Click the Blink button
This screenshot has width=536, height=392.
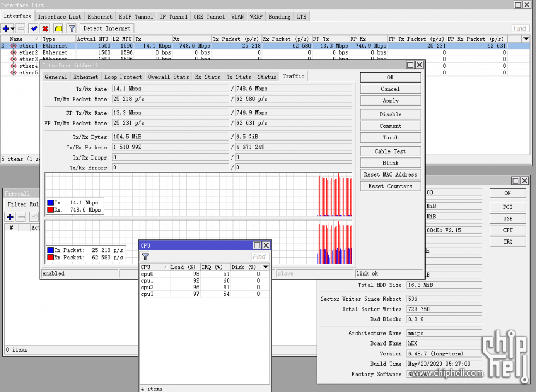(391, 163)
